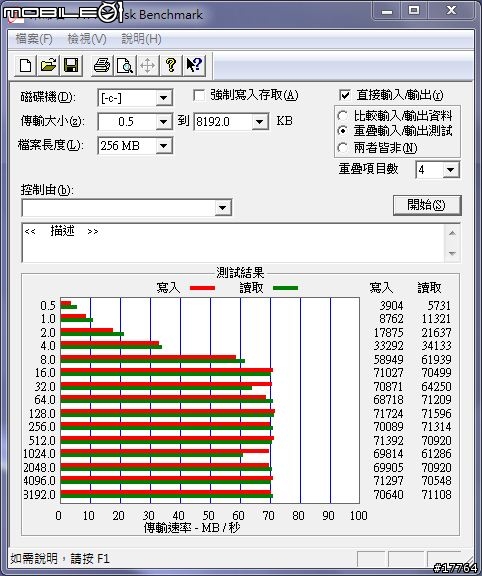Viewport: 482px width, 576px height.
Task: Click write value 70640 in last row
Action: click(x=388, y=495)
